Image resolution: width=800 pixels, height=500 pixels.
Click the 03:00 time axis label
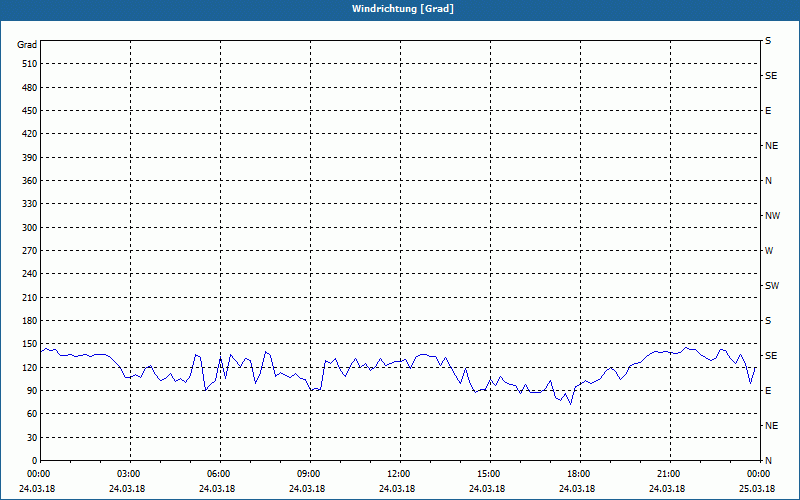(130, 474)
